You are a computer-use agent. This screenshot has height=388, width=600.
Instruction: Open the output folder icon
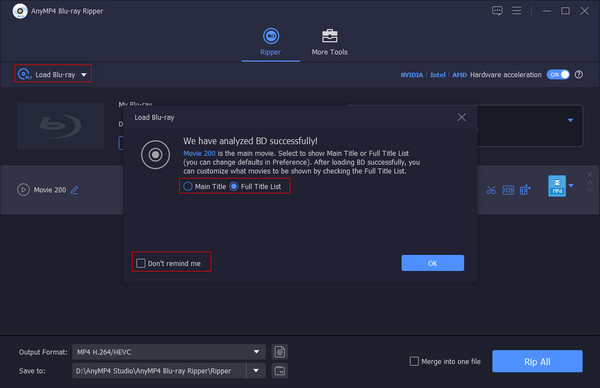pyautogui.click(x=280, y=371)
